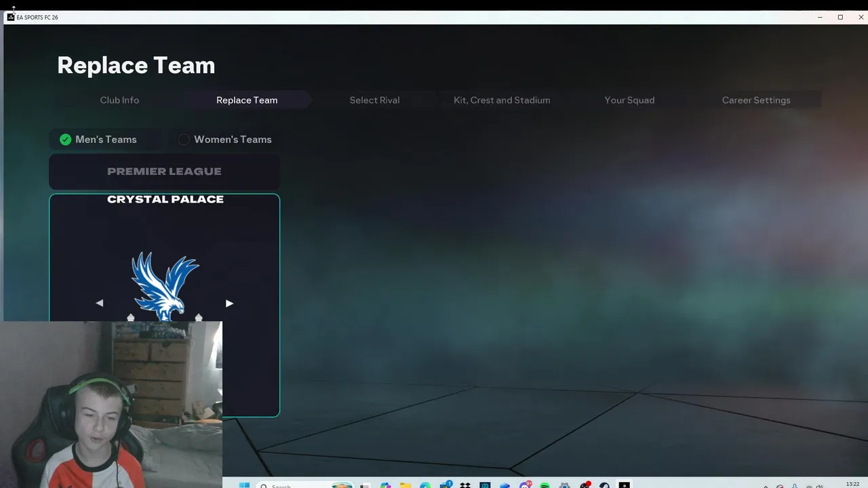Open Kit, Crest and Stadium tab

[502, 100]
